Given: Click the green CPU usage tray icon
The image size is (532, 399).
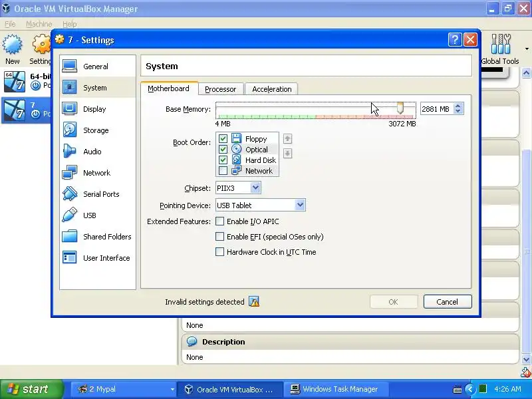Looking at the screenshot, I should tap(483, 389).
